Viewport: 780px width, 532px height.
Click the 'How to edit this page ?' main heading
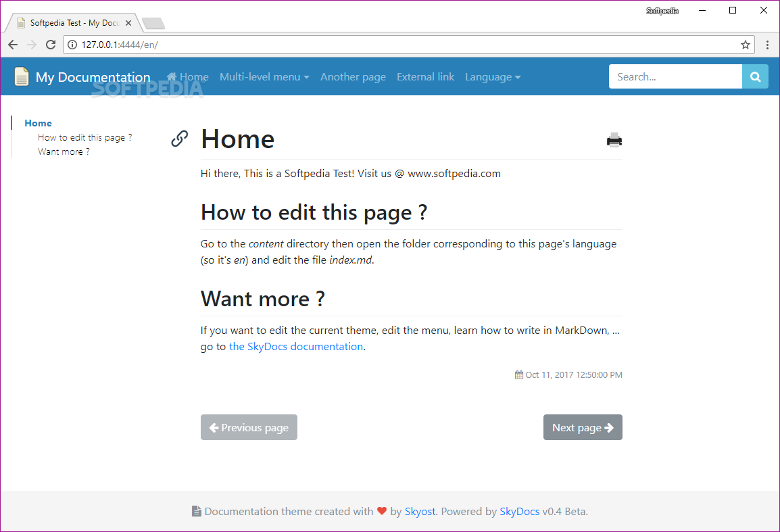314,212
